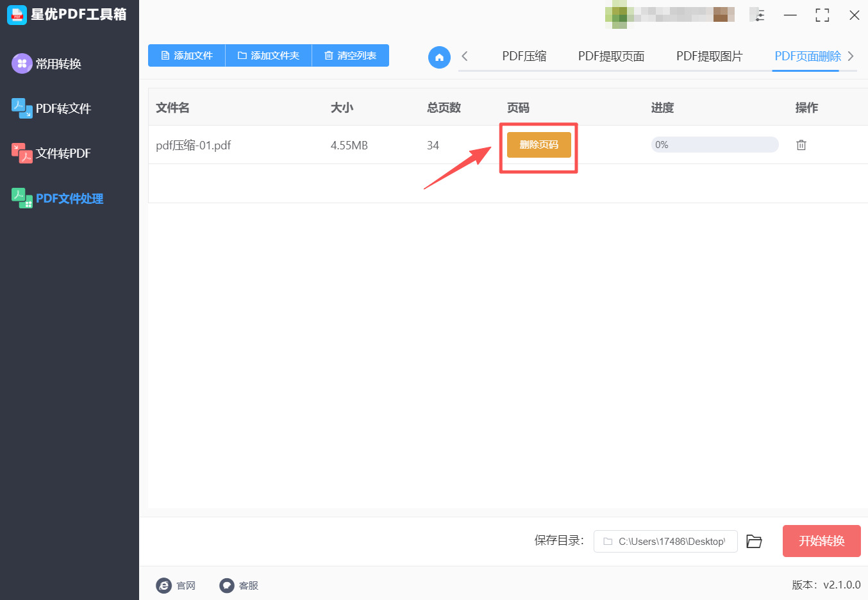Click 清空列表 to clear the list

tap(351, 56)
